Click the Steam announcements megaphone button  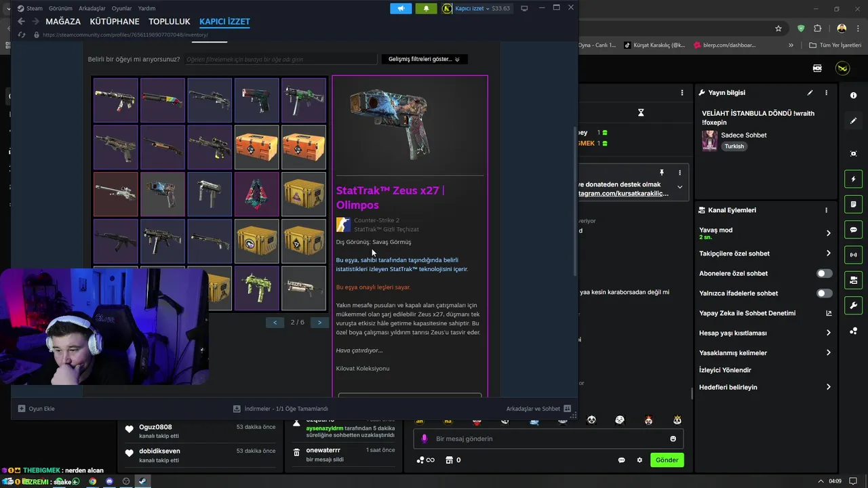401,8
